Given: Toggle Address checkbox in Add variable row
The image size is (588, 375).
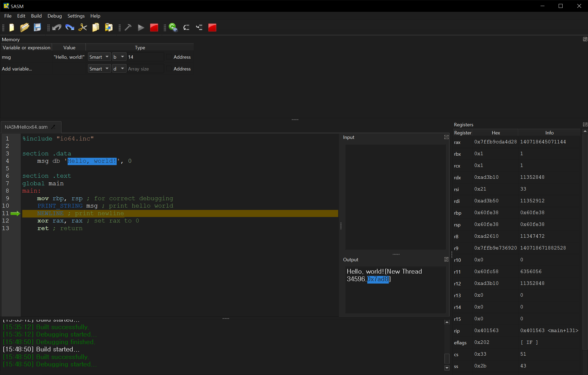Looking at the screenshot, I should pos(169,69).
